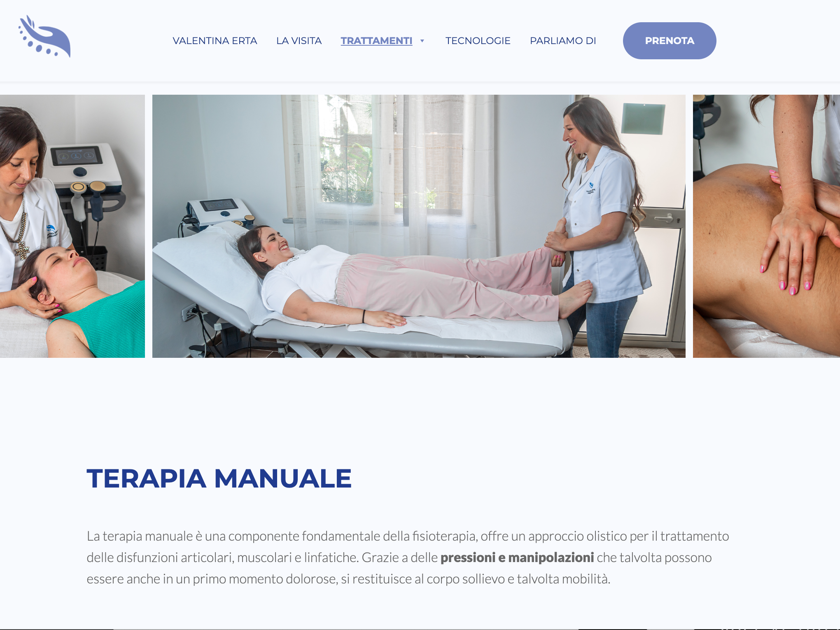The image size is (840, 630).
Task: Show the back massage slide on the right
Action: [x=766, y=226]
